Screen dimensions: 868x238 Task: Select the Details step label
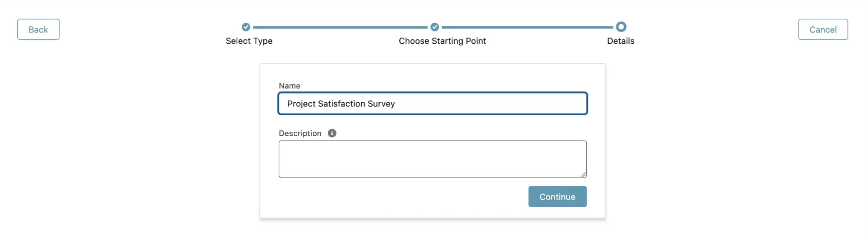[620, 41]
